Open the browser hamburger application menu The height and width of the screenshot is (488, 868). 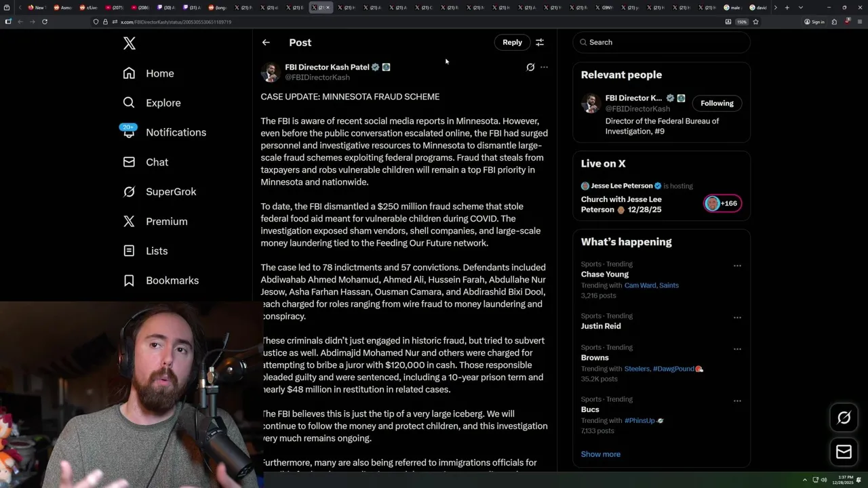tap(859, 22)
